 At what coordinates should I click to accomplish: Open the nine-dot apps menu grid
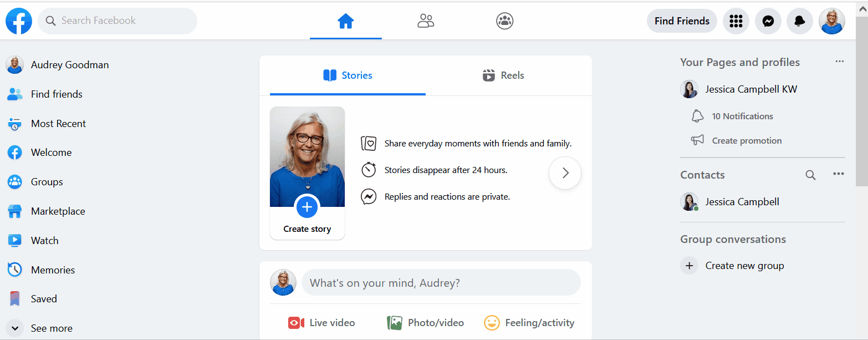(x=736, y=21)
